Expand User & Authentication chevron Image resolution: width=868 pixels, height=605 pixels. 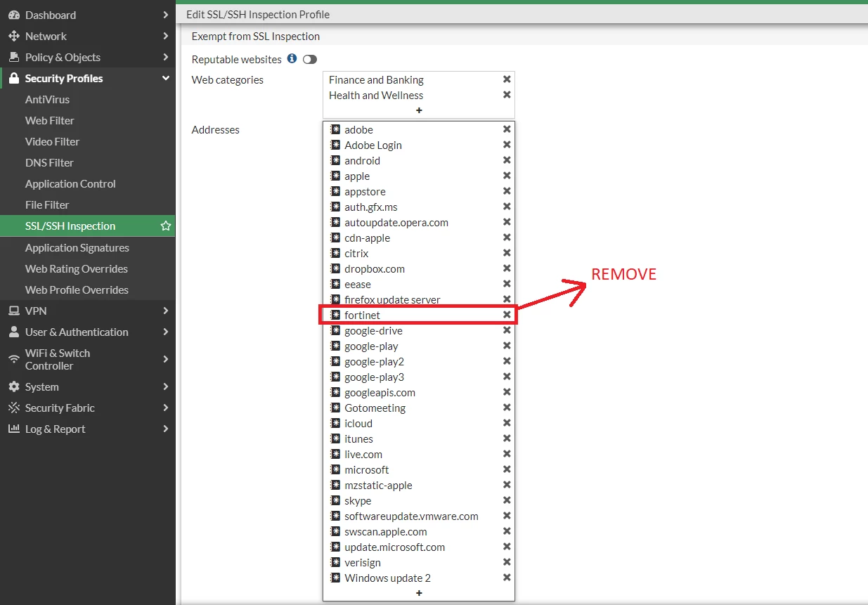click(165, 332)
